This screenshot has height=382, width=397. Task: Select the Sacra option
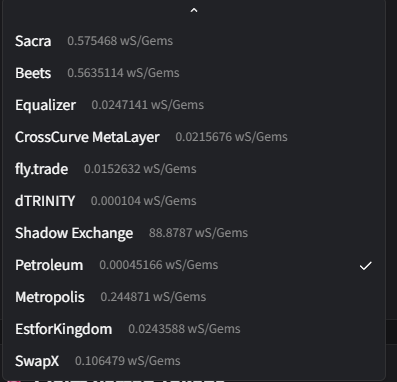[194, 41]
